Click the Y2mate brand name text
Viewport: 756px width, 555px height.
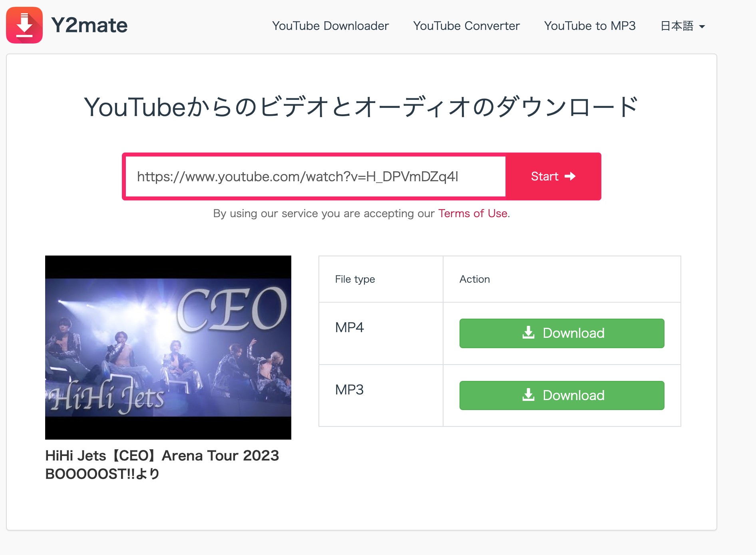[90, 26]
